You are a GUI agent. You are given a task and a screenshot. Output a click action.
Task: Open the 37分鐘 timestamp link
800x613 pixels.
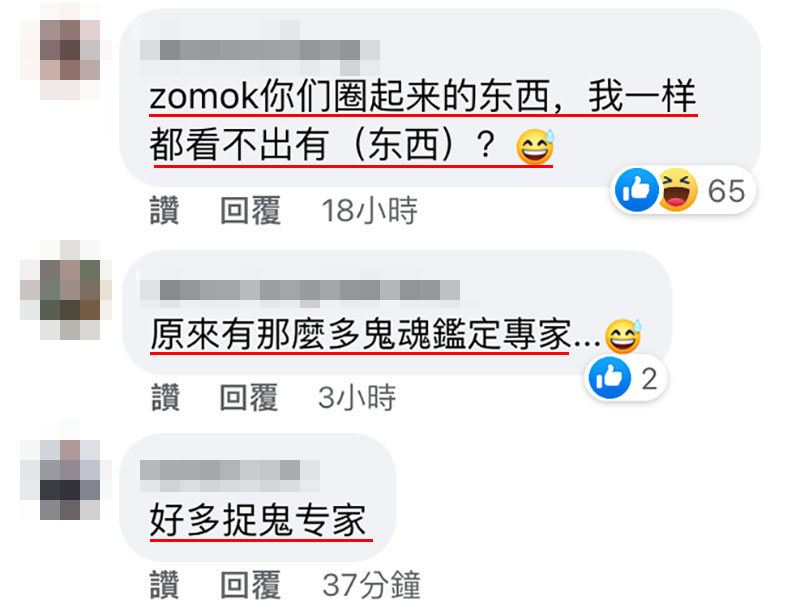371,584
